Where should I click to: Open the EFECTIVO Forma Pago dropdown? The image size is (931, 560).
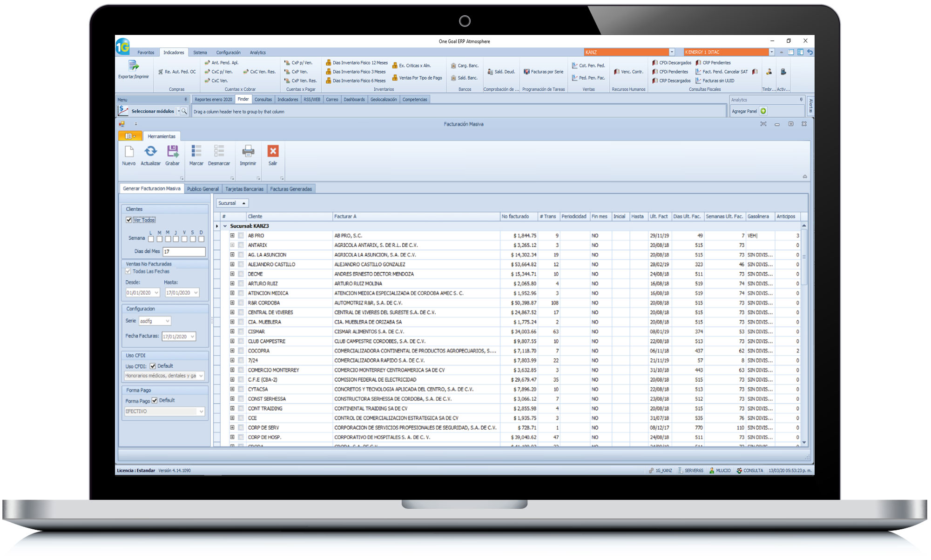201,412
